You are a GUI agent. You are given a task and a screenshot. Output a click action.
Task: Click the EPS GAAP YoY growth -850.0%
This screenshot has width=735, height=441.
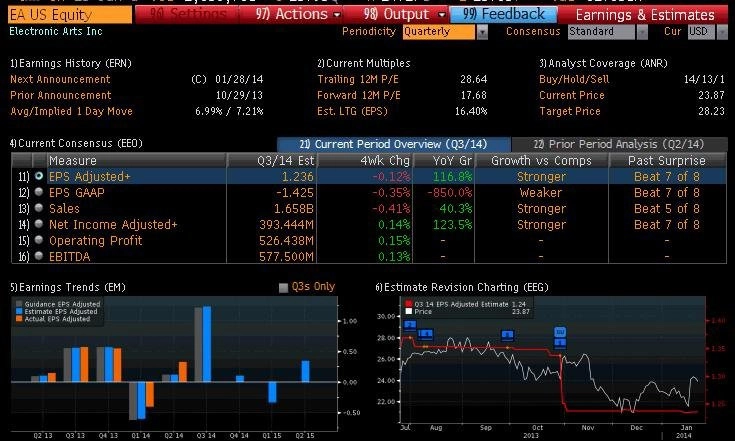[x=450, y=193]
